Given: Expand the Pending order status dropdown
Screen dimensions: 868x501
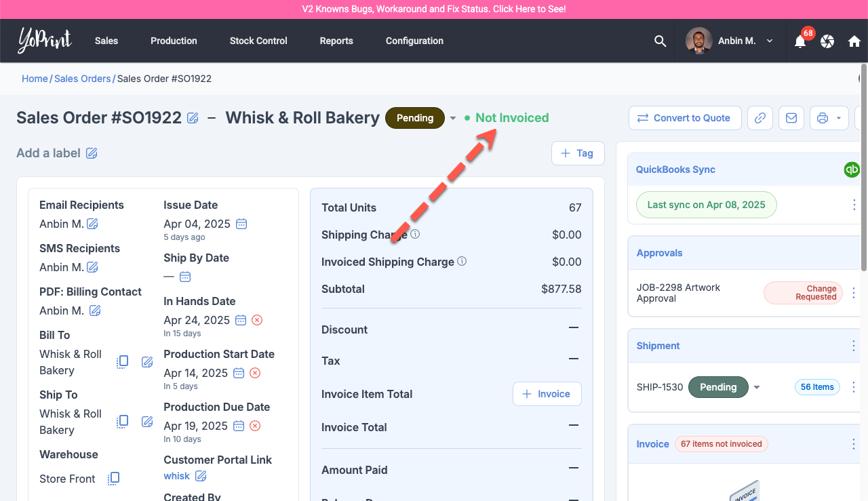Looking at the screenshot, I should tap(453, 118).
